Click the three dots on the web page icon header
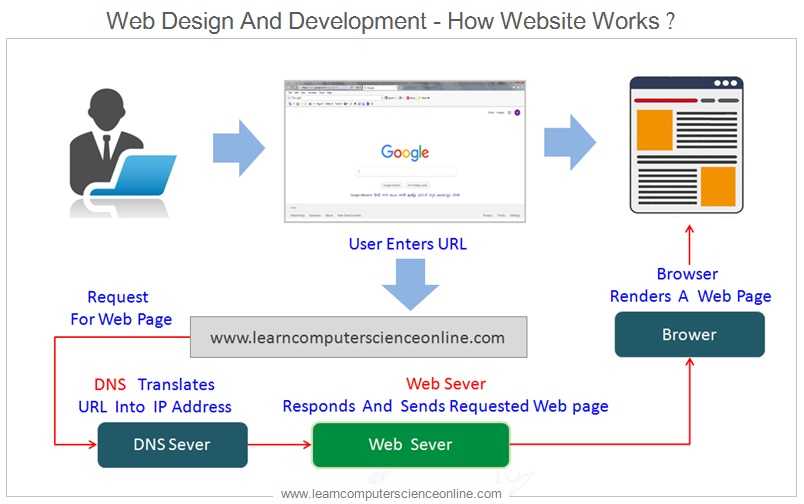 tap(726, 83)
